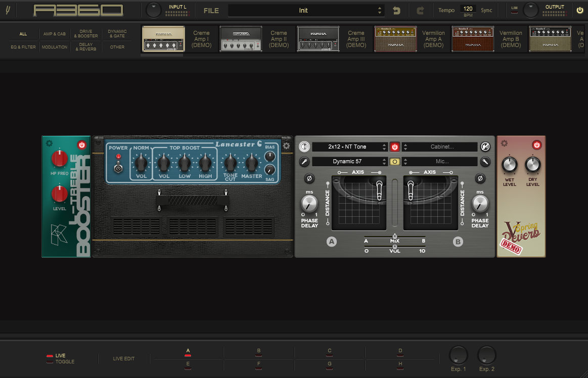Click the A/B MIX slider handle
Image resolution: width=588 pixels, height=378 pixels.
pyautogui.click(x=395, y=237)
